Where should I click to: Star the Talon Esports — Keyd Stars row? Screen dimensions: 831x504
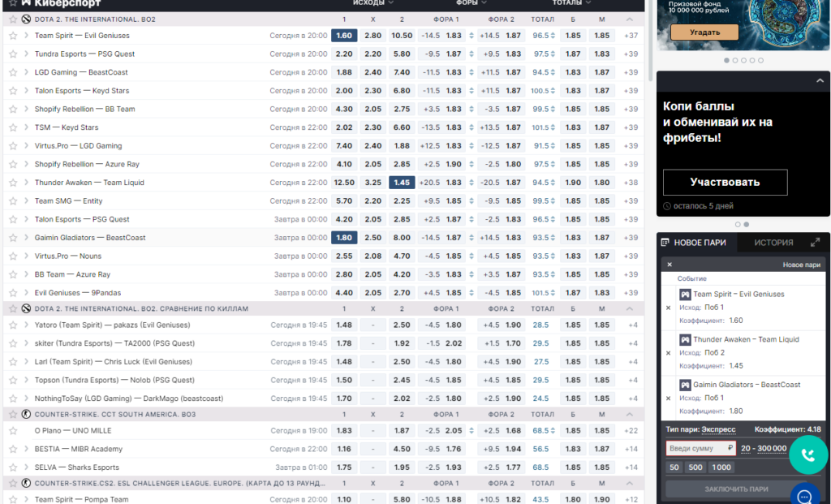[13, 91]
